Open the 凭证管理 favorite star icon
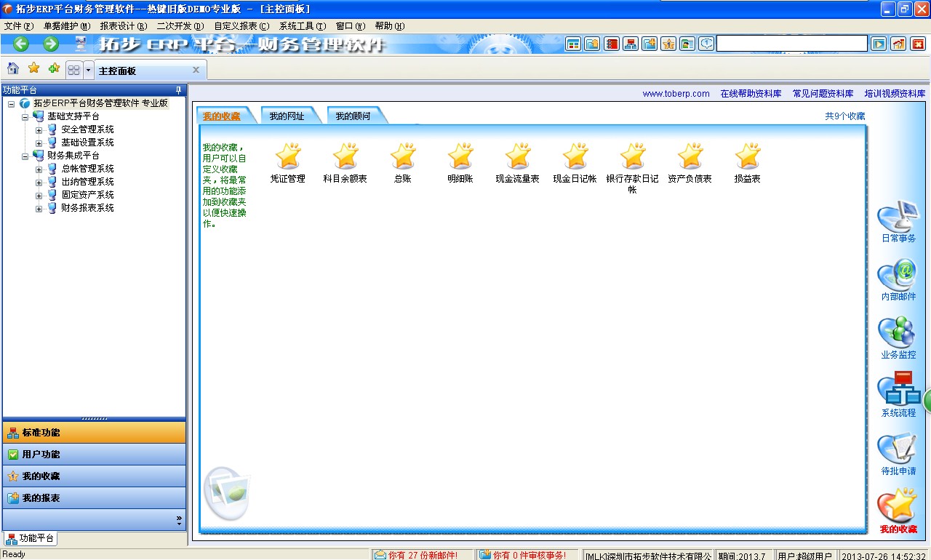931x560 pixels. 288,156
